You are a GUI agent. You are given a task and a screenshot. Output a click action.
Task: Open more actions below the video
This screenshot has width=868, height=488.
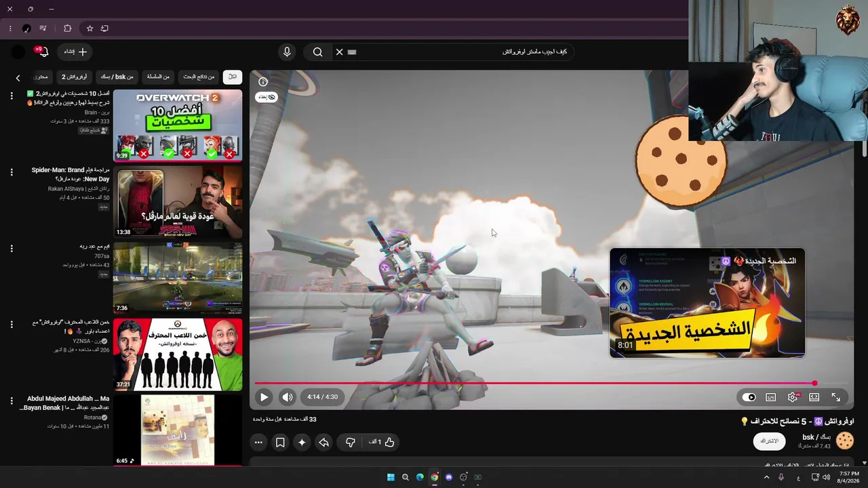tap(258, 442)
